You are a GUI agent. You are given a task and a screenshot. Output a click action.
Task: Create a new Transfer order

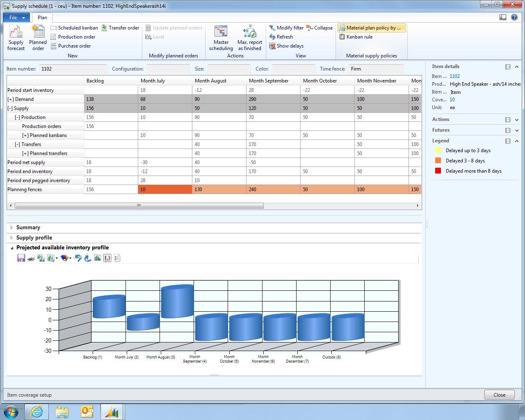121,28
